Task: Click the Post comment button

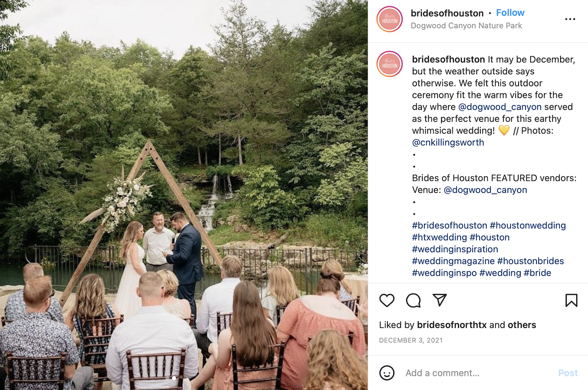Action: pos(568,373)
